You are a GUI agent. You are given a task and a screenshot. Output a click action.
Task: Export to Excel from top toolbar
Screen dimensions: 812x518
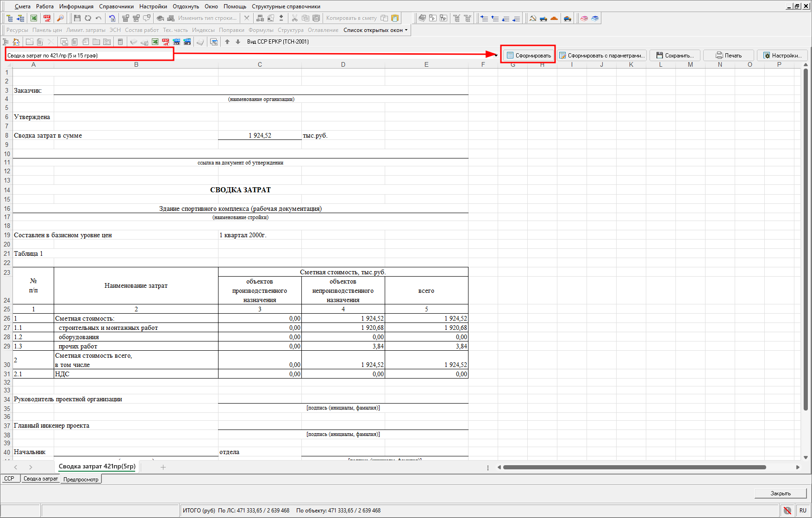click(x=34, y=18)
